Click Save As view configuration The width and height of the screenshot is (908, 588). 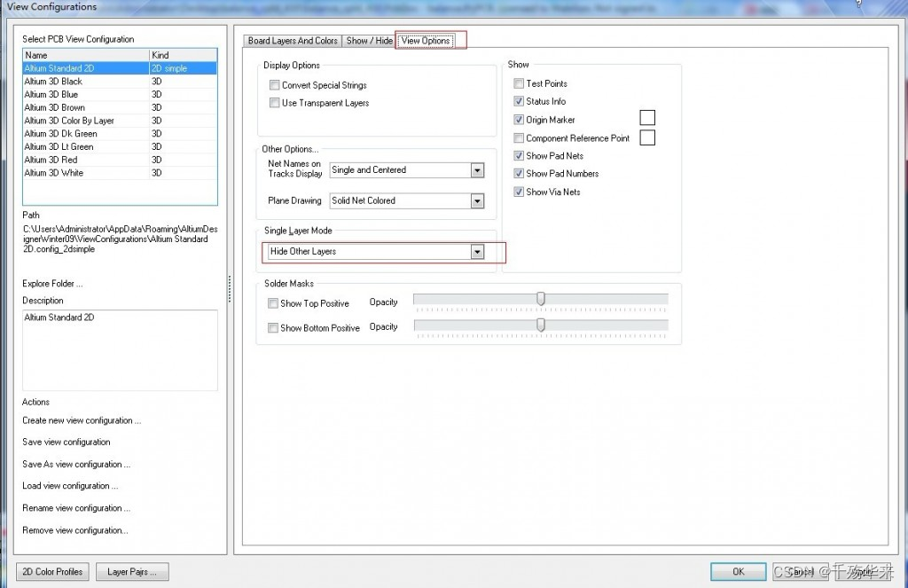click(76, 464)
